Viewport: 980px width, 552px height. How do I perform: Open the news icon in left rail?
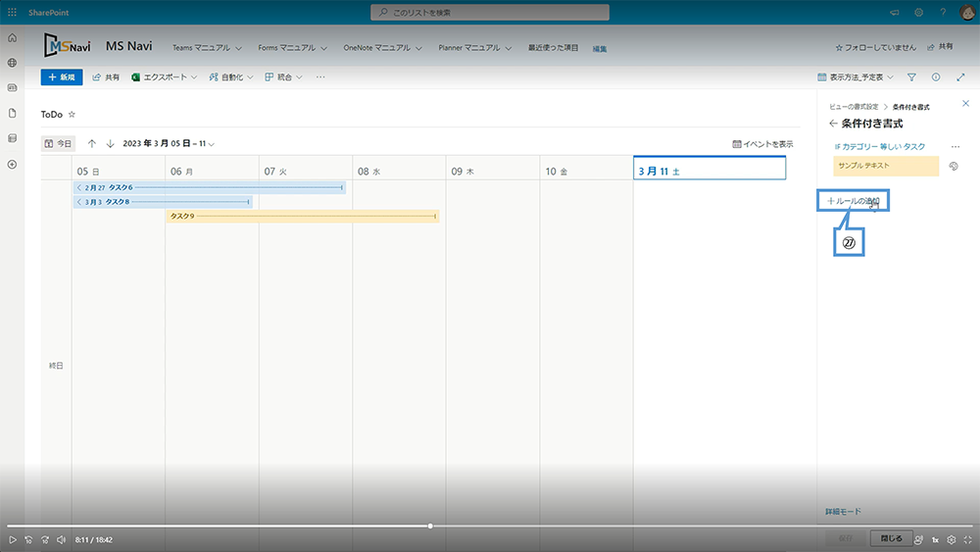[12, 88]
